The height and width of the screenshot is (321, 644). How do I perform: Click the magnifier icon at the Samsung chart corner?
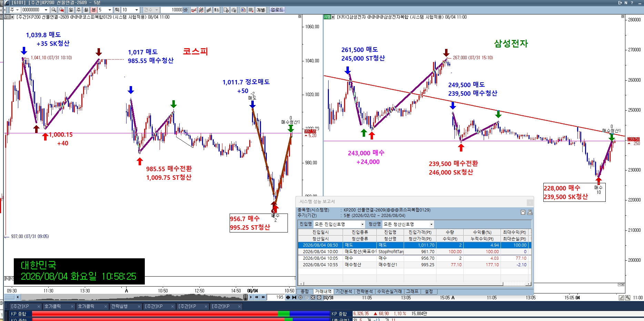pos(628,298)
